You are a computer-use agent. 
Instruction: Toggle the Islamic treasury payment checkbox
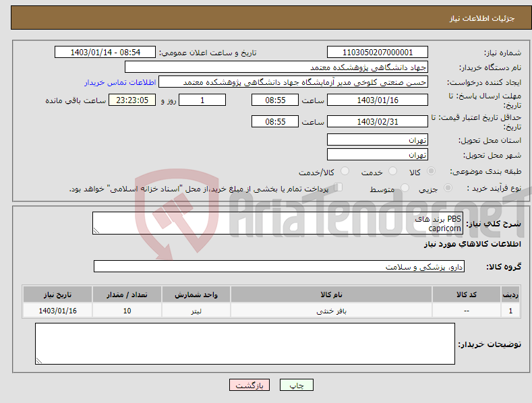(x=338, y=187)
